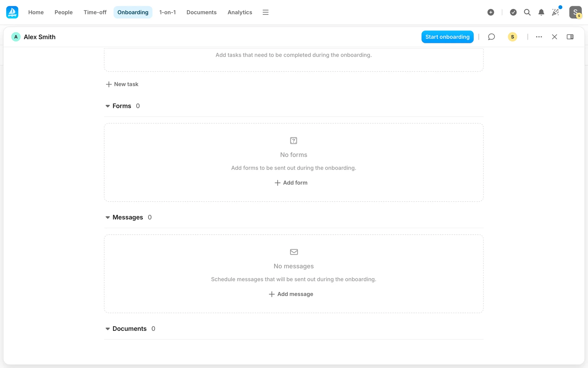Image resolution: width=588 pixels, height=368 pixels.
Task: Open search with the magnifier icon
Action: pos(527,12)
